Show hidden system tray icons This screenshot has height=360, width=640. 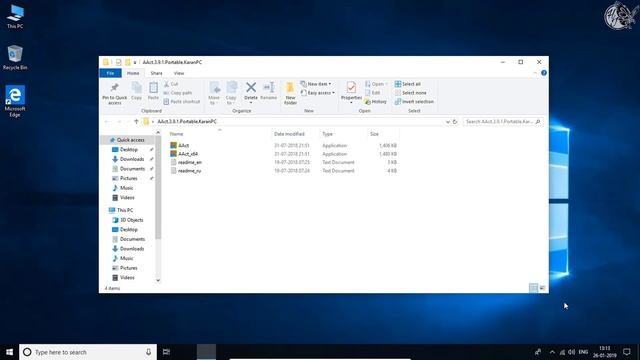(552, 352)
